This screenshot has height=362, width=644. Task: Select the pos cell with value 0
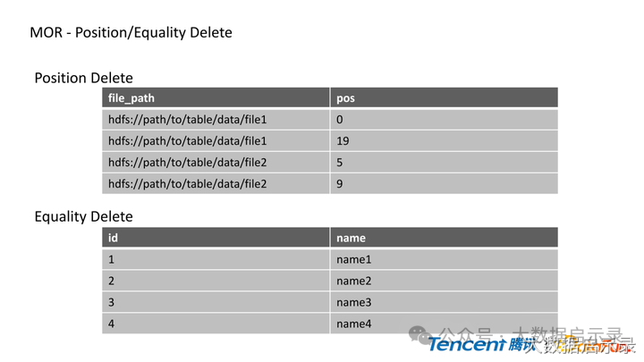tap(444, 120)
